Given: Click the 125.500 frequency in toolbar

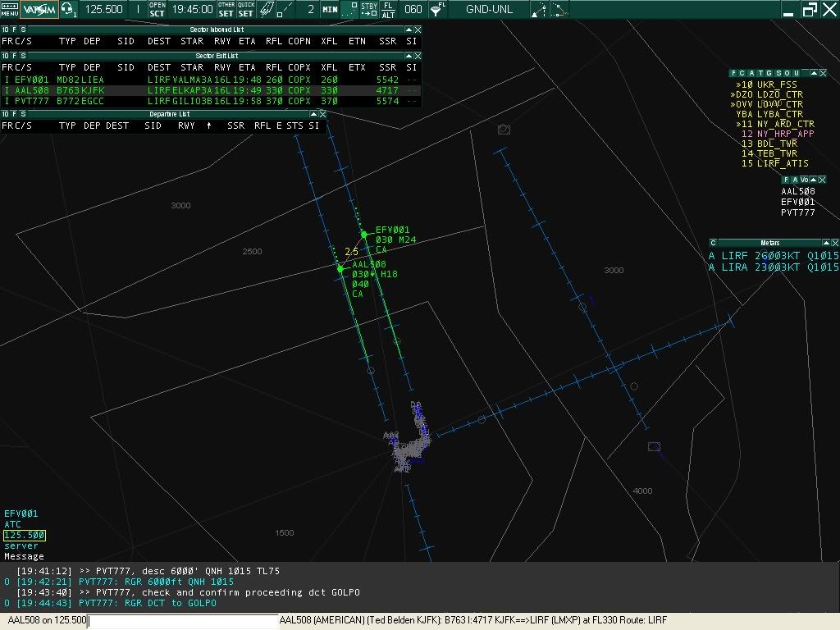Looking at the screenshot, I should click(x=104, y=9).
